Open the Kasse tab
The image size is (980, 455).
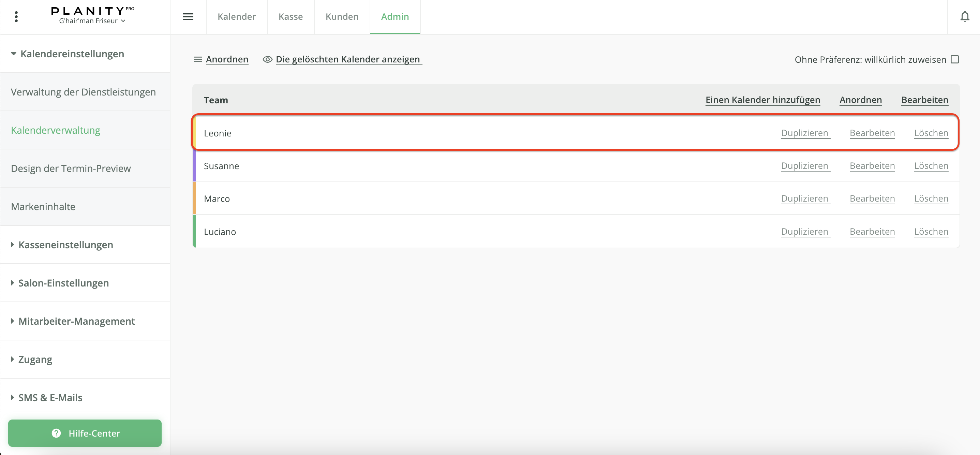coord(290,17)
